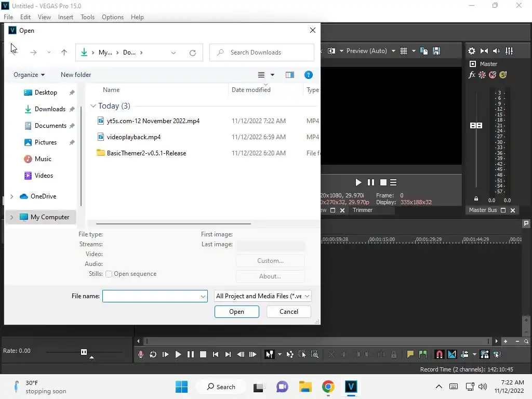Click inside the File name input field
The image size is (532, 399).
point(151,296)
